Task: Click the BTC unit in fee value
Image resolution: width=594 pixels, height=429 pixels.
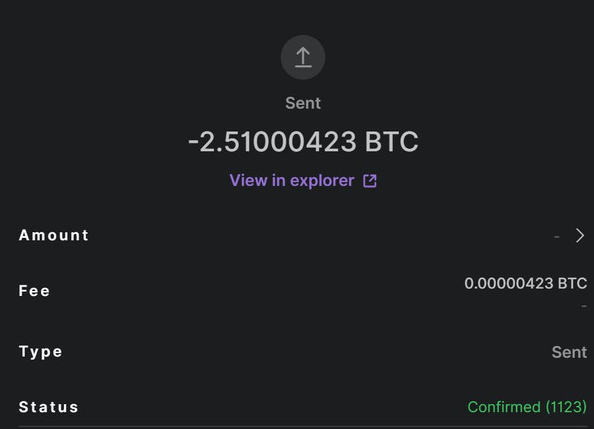Action: pos(572,283)
